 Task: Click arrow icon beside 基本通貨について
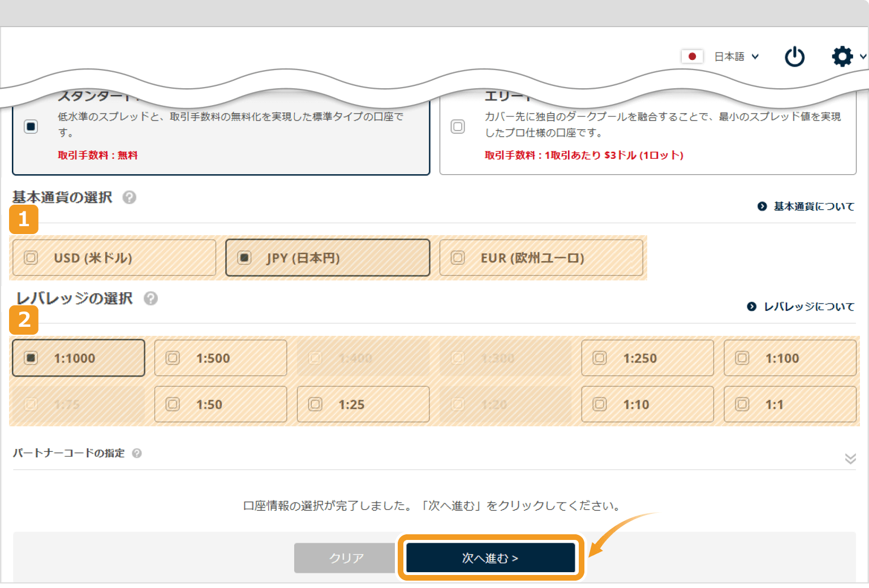coord(762,206)
